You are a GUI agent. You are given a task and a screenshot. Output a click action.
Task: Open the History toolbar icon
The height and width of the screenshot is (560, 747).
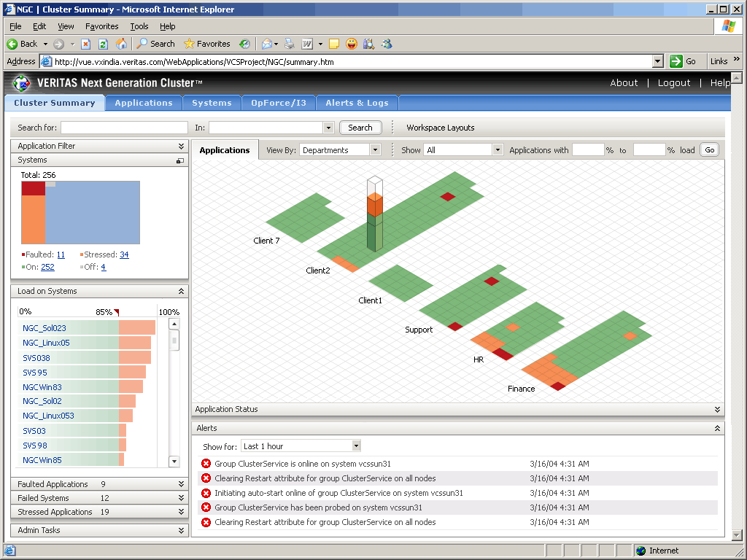pos(244,44)
